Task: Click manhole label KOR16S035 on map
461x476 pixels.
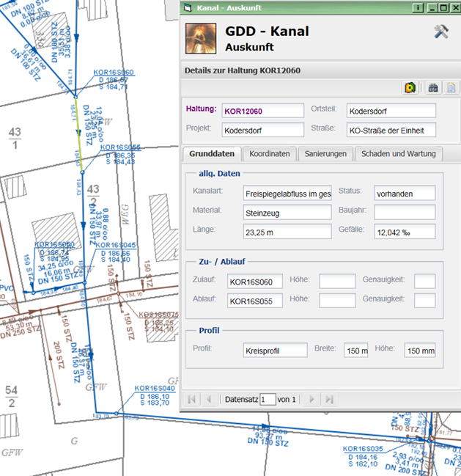Action: coord(363,449)
